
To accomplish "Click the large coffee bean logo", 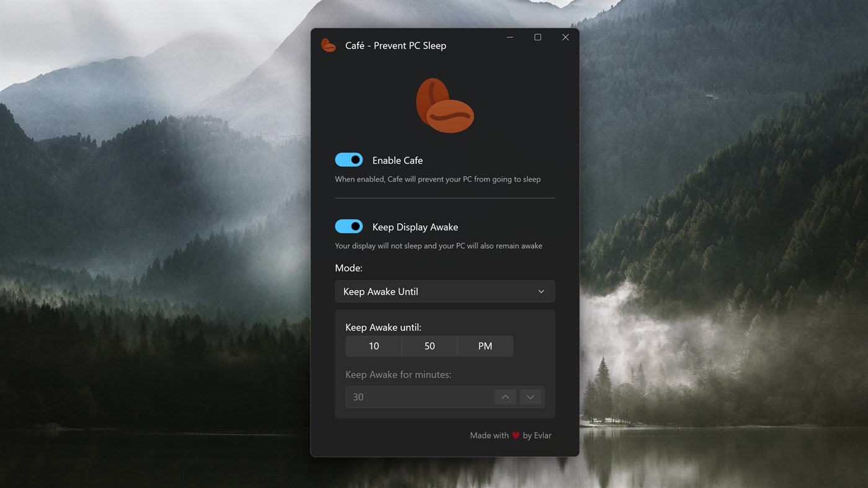I will click(x=444, y=104).
